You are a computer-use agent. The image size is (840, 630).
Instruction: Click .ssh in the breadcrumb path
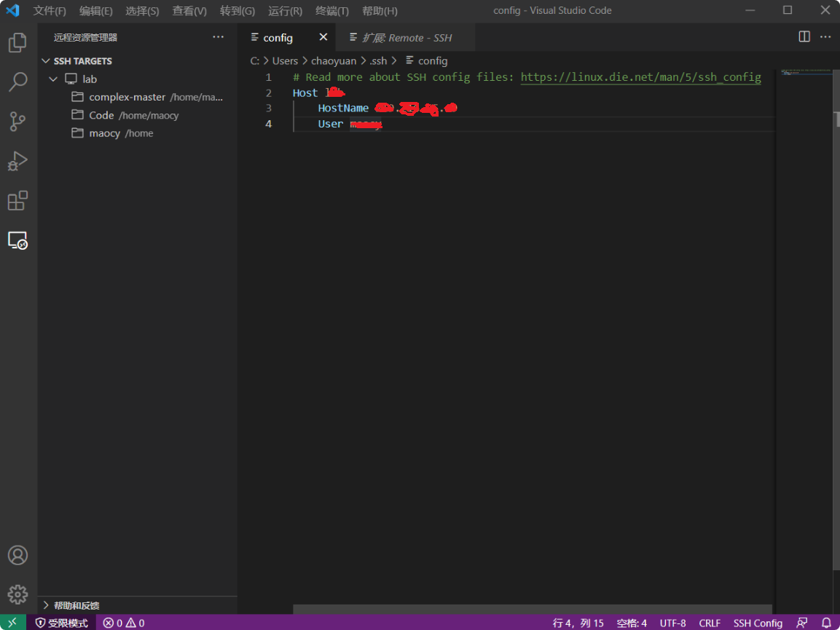pyautogui.click(x=378, y=61)
